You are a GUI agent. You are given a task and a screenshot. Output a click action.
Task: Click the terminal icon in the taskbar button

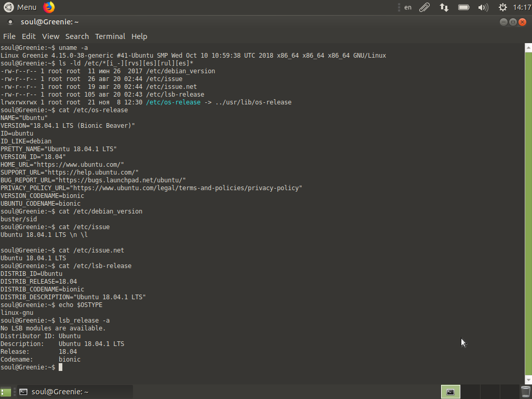click(23, 392)
